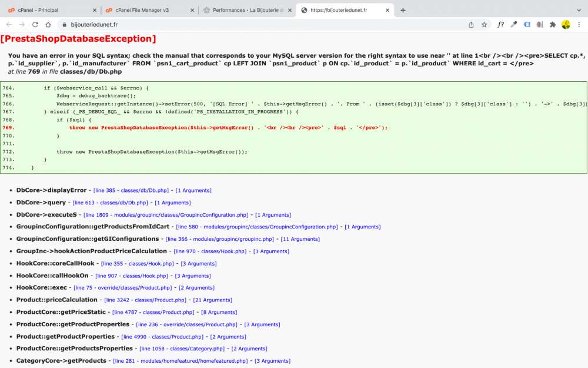Close the Performances tab
The image size is (588, 368).
pos(289,10)
